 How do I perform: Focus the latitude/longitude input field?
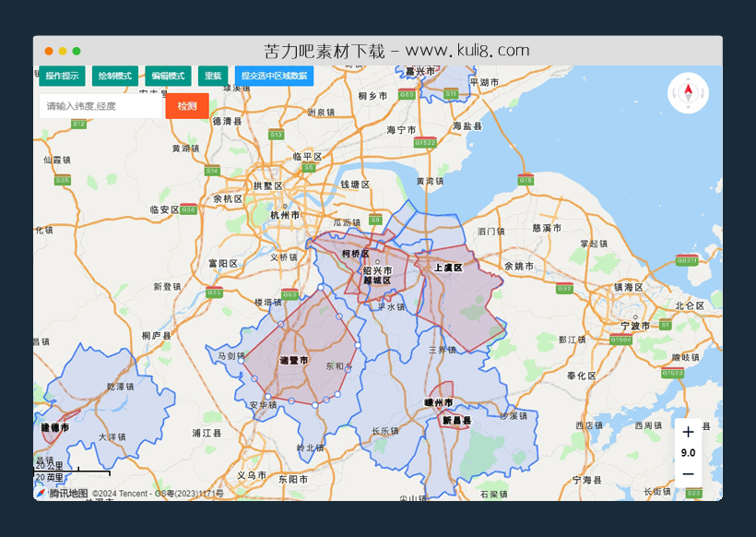(x=101, y=106)
